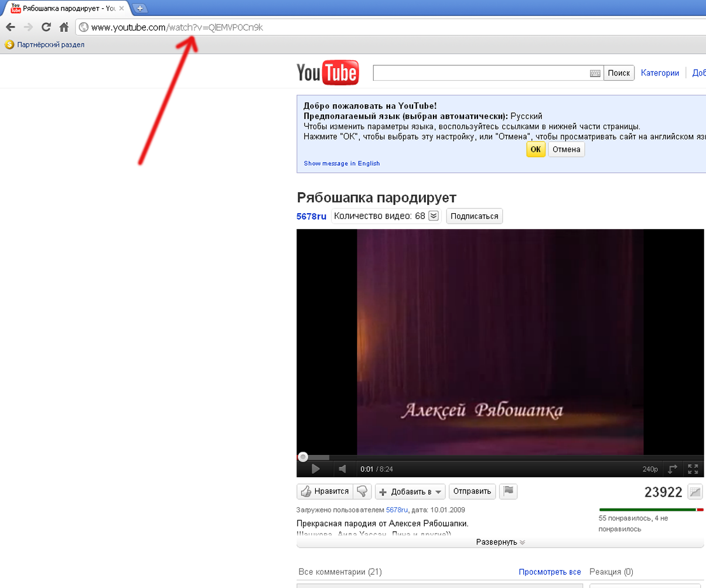Open the Партнёрский раздел bookmark
706x588 pixels.
(x=45, y=45)
